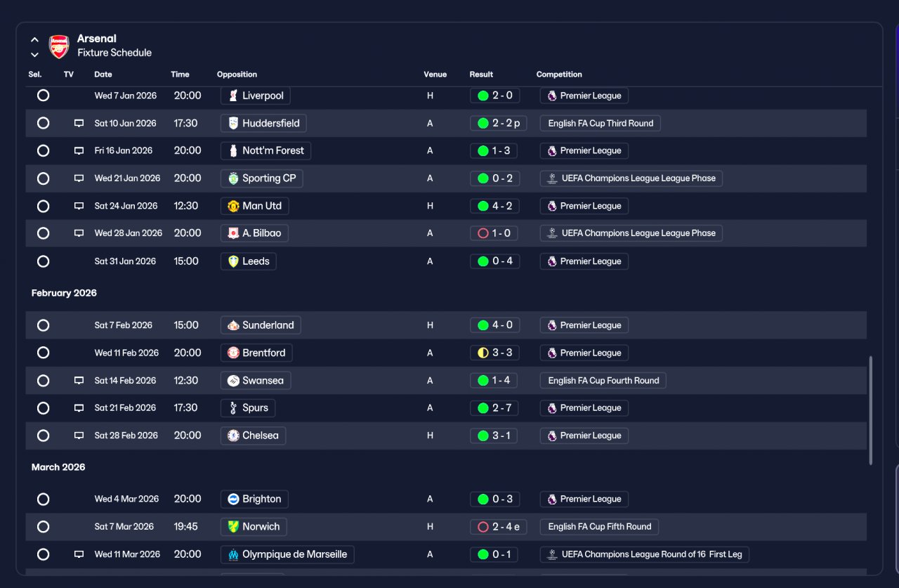The image size is (899, 588).
Task: Click the TV column header
Action: (x=68, y=74)
